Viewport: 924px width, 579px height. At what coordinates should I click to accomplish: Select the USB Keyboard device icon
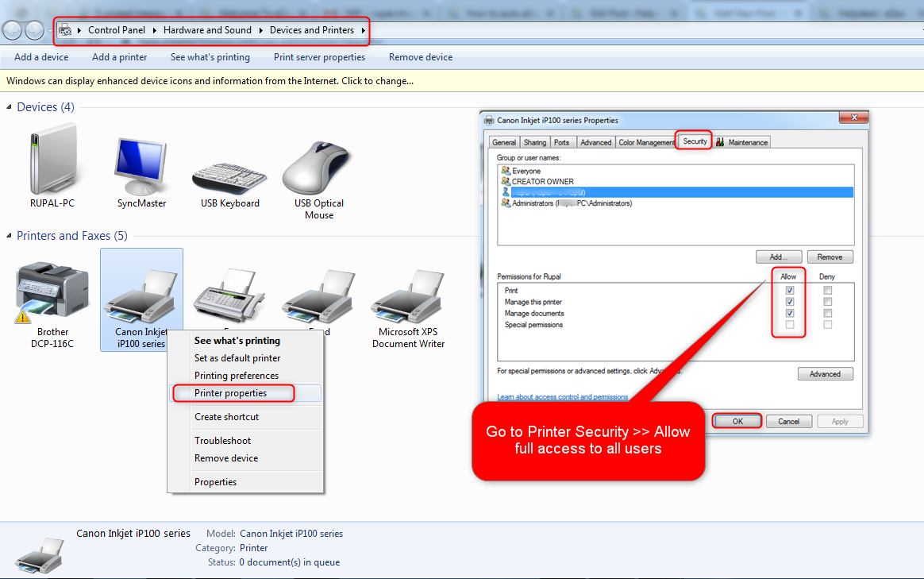(230, 178)
